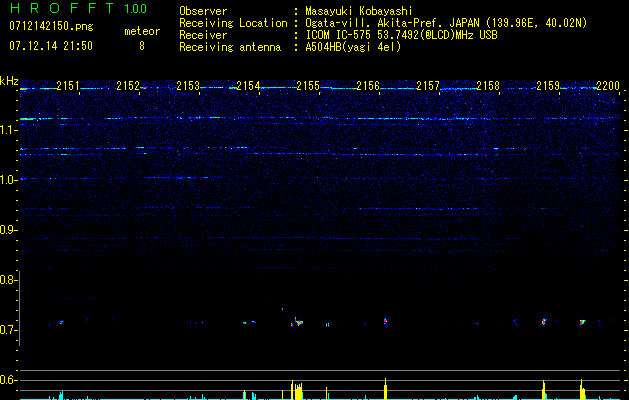Click the 0.7 frequency axis label
The image size is (629, 400).
tap(8, 330)
